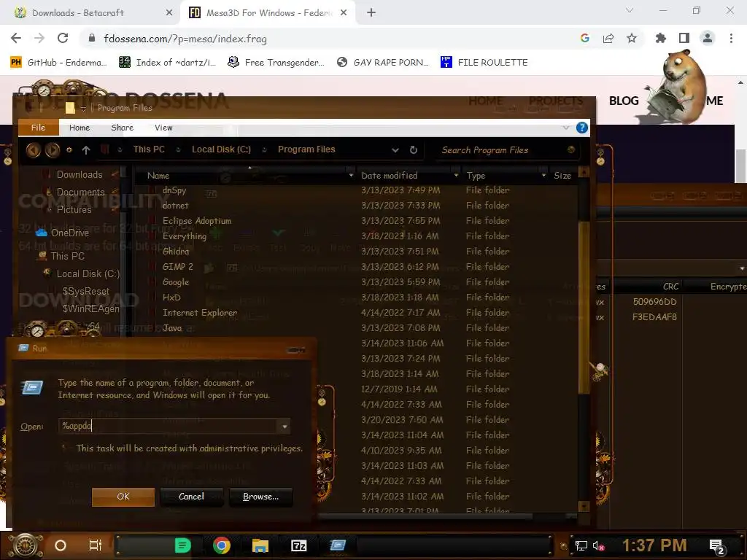Reload the fdossena.com page
This screenshot has width=747, height=560.
click(x=63, y=39)
